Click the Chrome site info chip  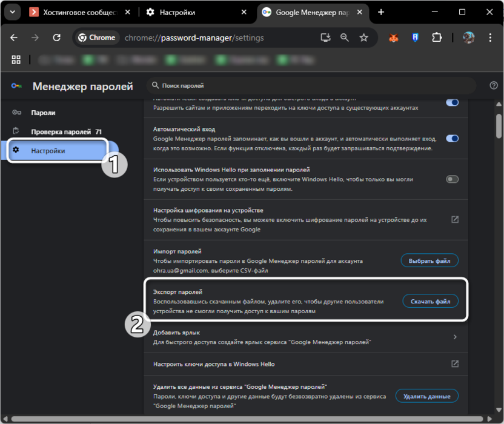[x=97, y=38]
